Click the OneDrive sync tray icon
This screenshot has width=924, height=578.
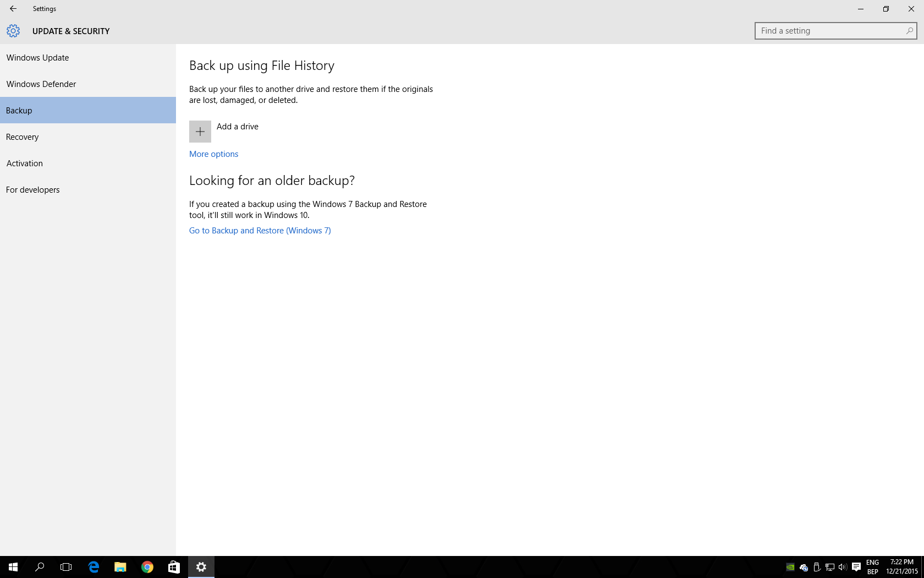click(x=804, y=567)
